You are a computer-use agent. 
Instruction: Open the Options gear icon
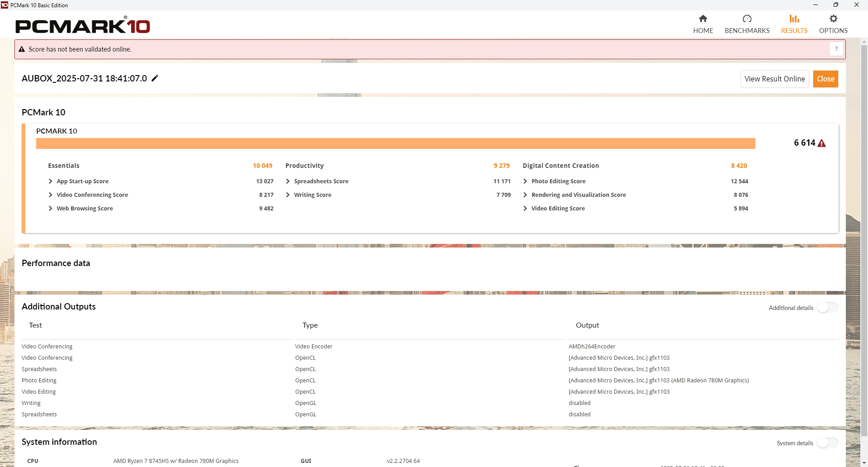[x=833, y=19]
